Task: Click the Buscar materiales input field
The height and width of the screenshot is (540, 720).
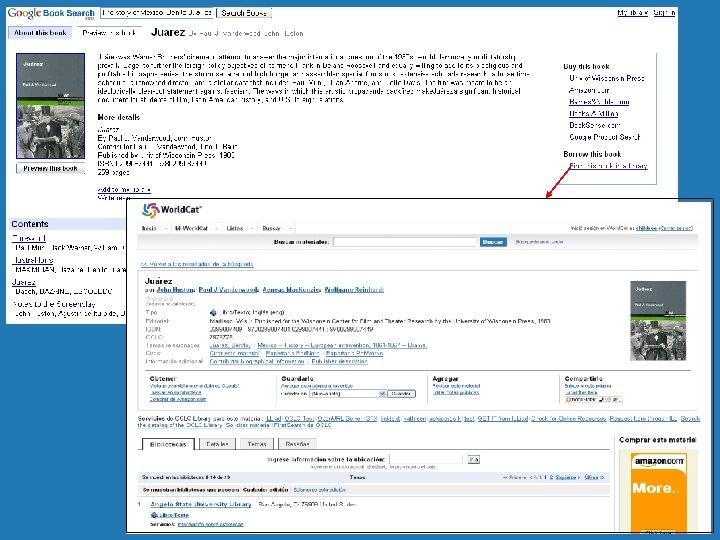Action: click(x=405, y=242)
